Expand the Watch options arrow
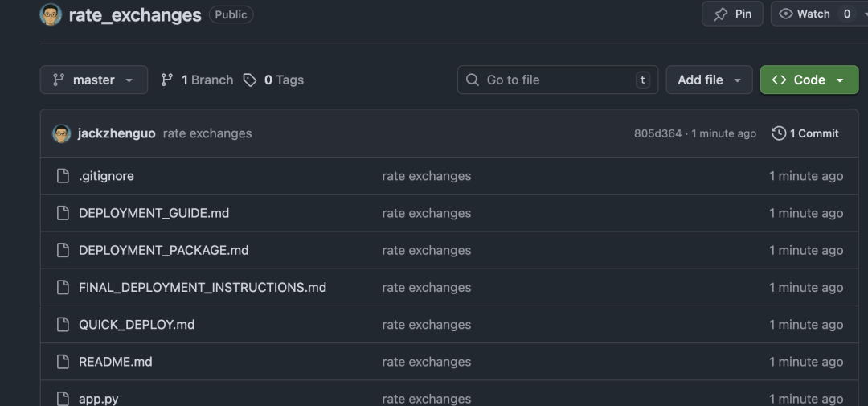This screenshot has height=406, width=868. [x=865, y=14]
